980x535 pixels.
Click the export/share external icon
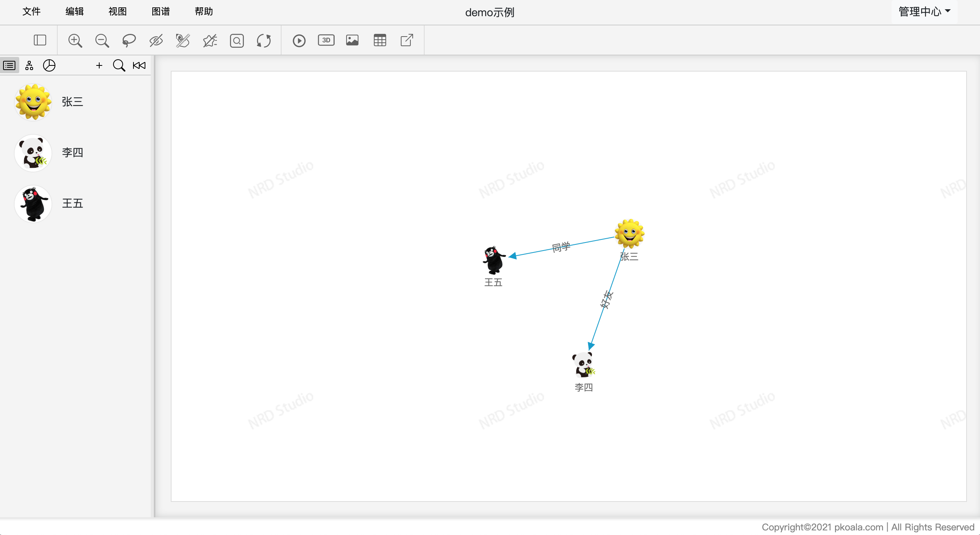point(407,40)
